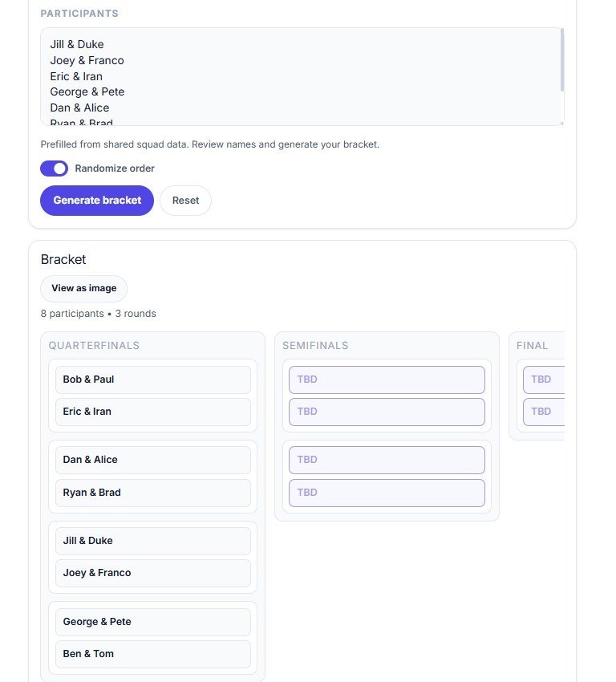
Task: Click the Generate bracket button
Action: tap(97, 201)
